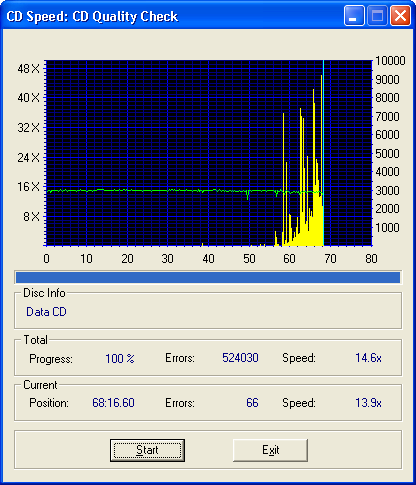Click the current position value 68:16.60
The image size is (416, 485).
pos(113,403)
